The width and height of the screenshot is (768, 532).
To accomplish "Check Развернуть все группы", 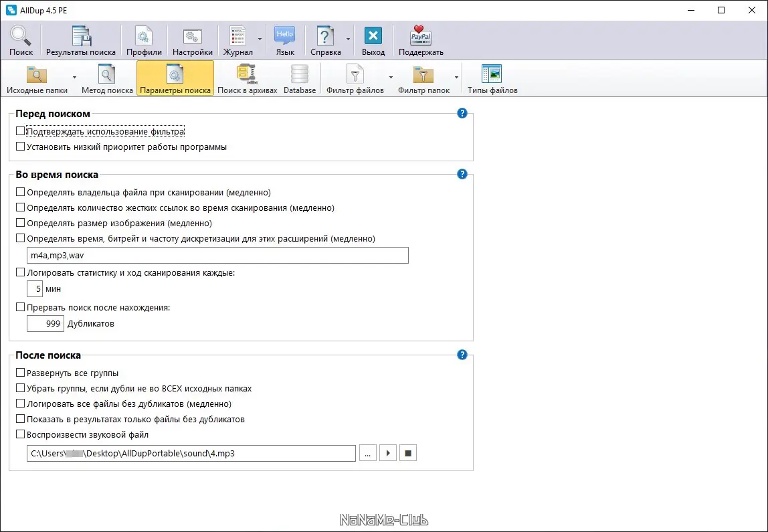I will (20, 373).
